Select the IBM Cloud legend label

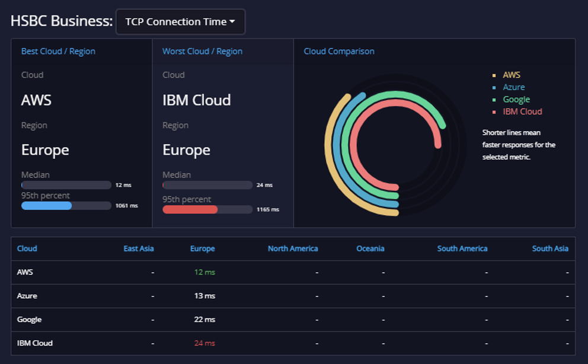tap(522, 111)
